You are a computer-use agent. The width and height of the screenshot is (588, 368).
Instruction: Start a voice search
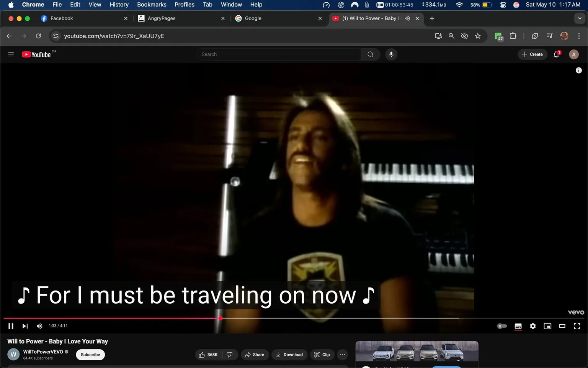click(391, 54)
